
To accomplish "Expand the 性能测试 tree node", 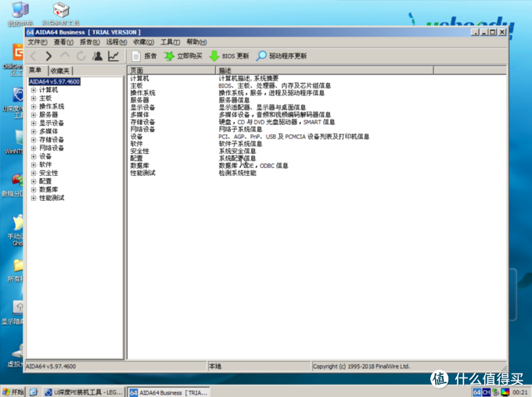I will (34, 198).
